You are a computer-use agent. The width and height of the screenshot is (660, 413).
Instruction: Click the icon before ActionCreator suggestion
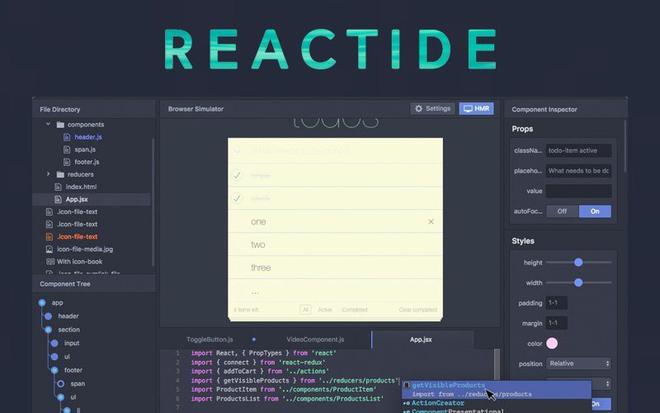tap(407, 403)
